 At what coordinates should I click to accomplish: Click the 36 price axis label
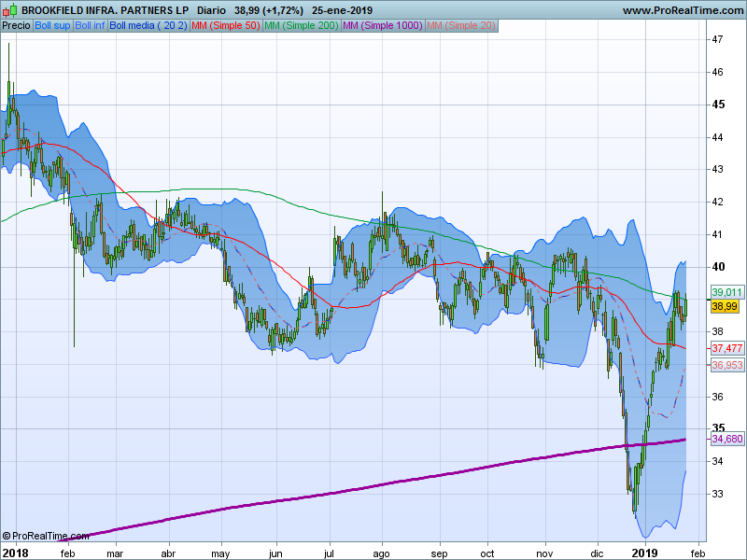[717, 397]
